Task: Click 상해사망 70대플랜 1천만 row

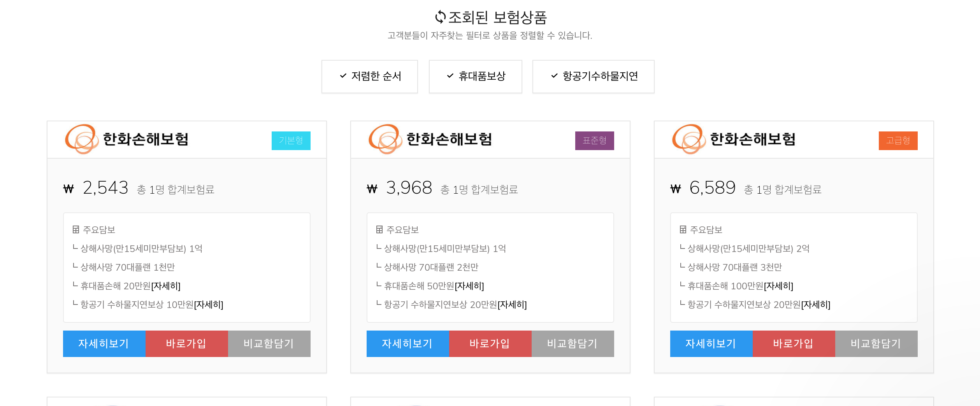Action: (124, 267)
